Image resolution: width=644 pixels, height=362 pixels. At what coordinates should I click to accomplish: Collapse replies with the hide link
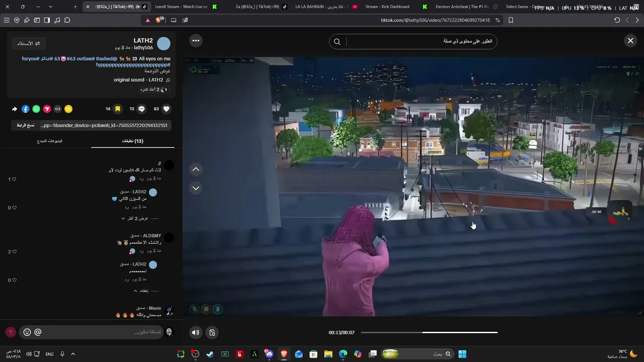(x=145, y=291)
